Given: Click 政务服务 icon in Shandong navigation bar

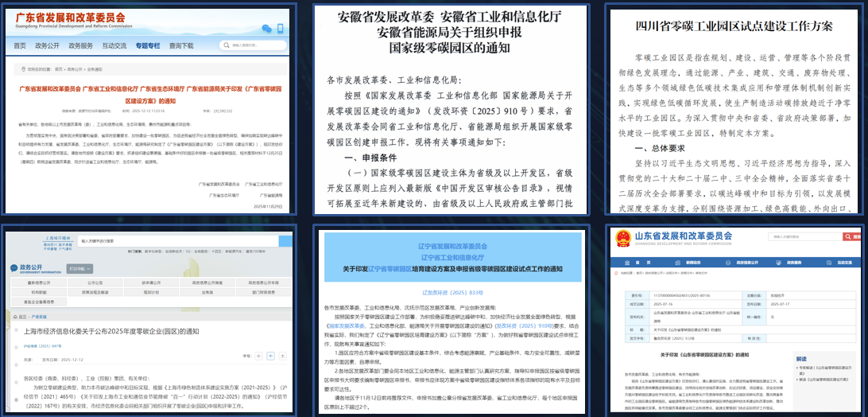Looking at the screenshot, I should pyautogui.click(x=778, y=263).
